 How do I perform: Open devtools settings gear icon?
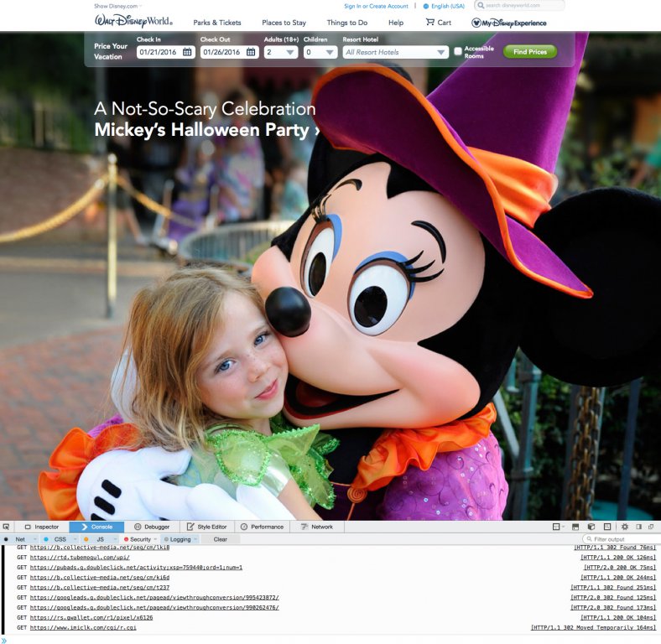coord(625,527)
